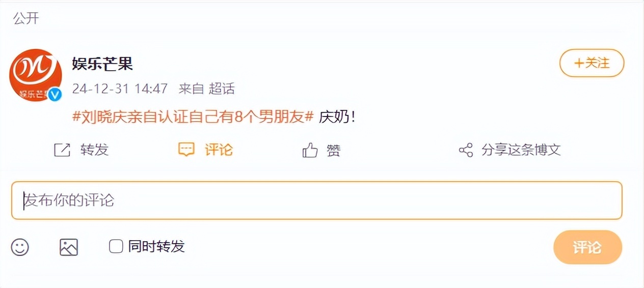Open hashtag #刘晓庆亲自认证自己有8个男朋友#
The image size is (644, 288).
point(193,117)
